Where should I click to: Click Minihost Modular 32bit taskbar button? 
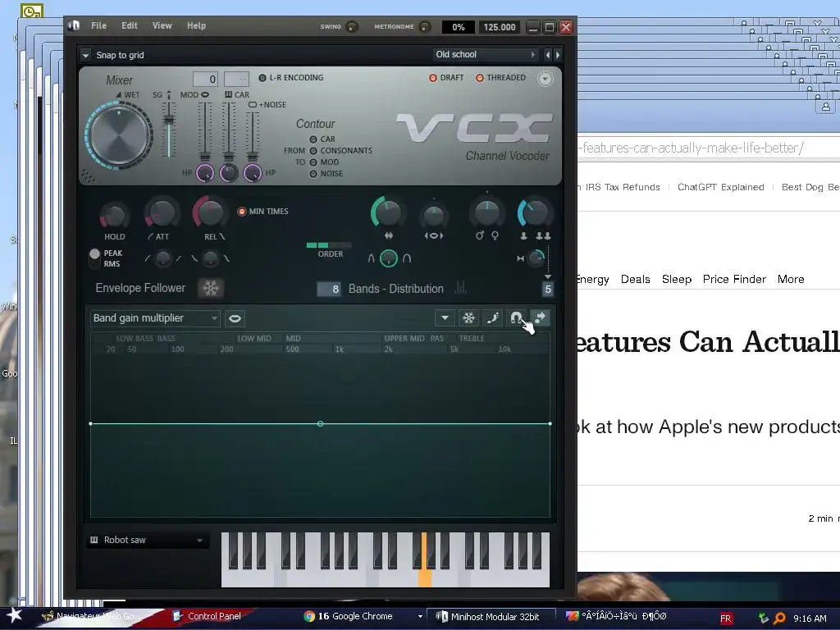491,617
